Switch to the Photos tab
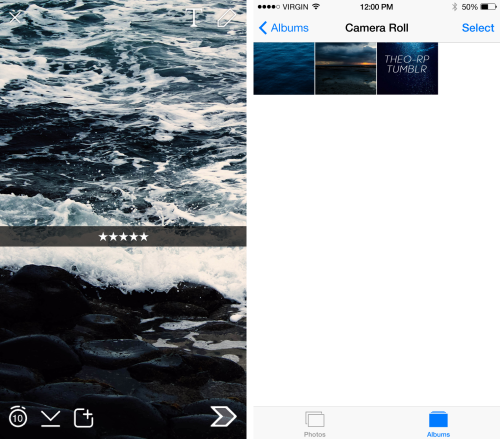The height and width of the screenshot is (439, 500). tap(315, 424)
